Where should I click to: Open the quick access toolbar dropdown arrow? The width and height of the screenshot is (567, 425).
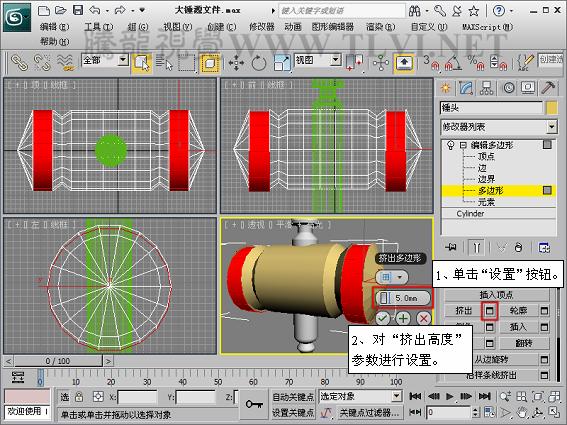click(142, 10)
